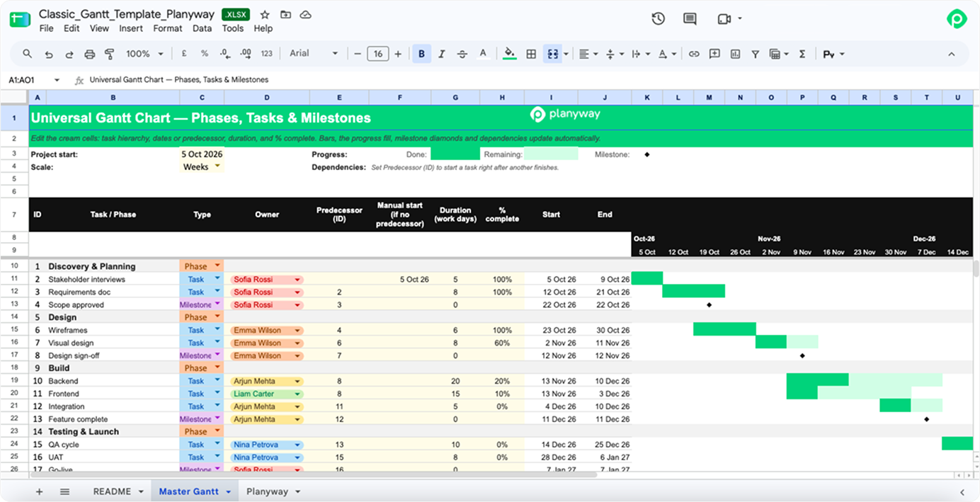Viewport: 980px width, 502px height.
Task: Open version history clock icon
Action: click(x=659, y=18)
